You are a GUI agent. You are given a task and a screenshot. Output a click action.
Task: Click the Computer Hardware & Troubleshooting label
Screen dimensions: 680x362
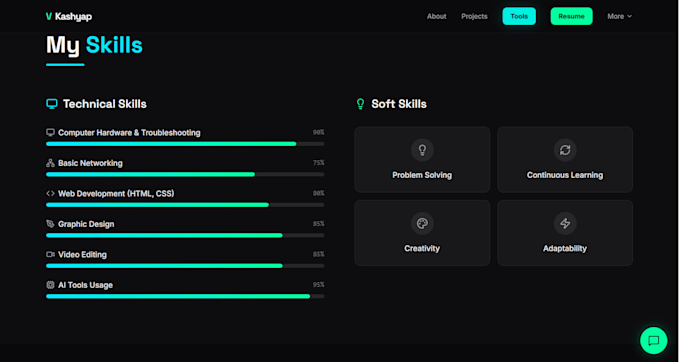(x=129, y=133)
